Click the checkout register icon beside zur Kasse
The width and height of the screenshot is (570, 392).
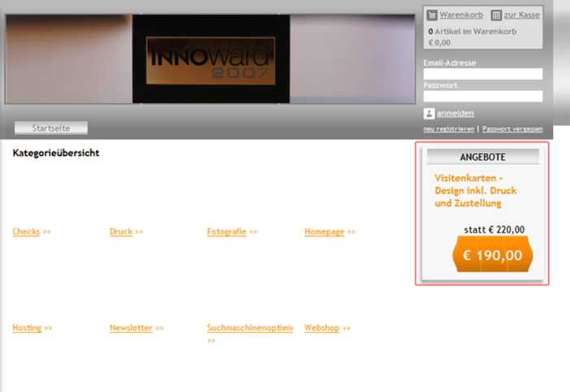[496, 15]
